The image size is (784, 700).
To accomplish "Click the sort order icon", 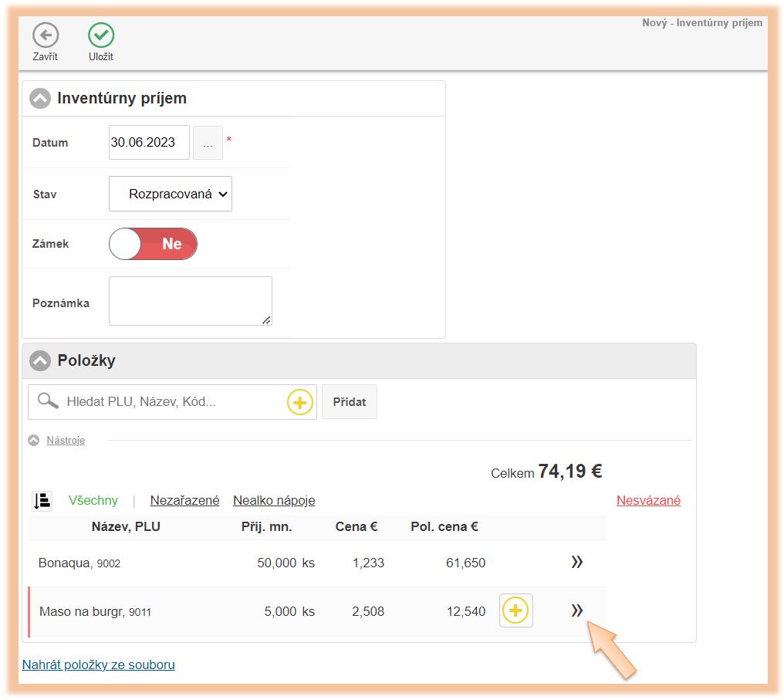I will tap(42, 501).
